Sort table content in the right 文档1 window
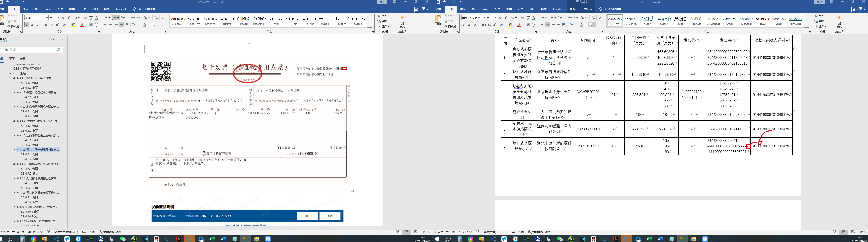 (x=593, y=18)
